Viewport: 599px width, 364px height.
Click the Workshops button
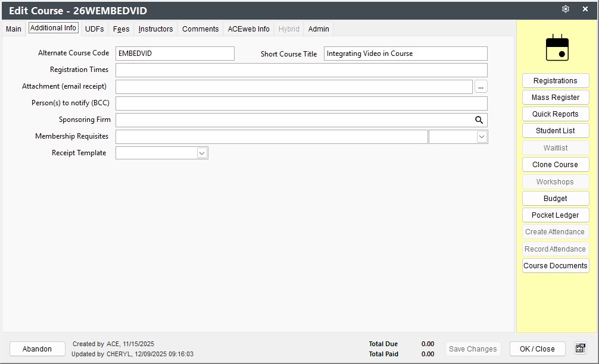[x=556, y=181]
